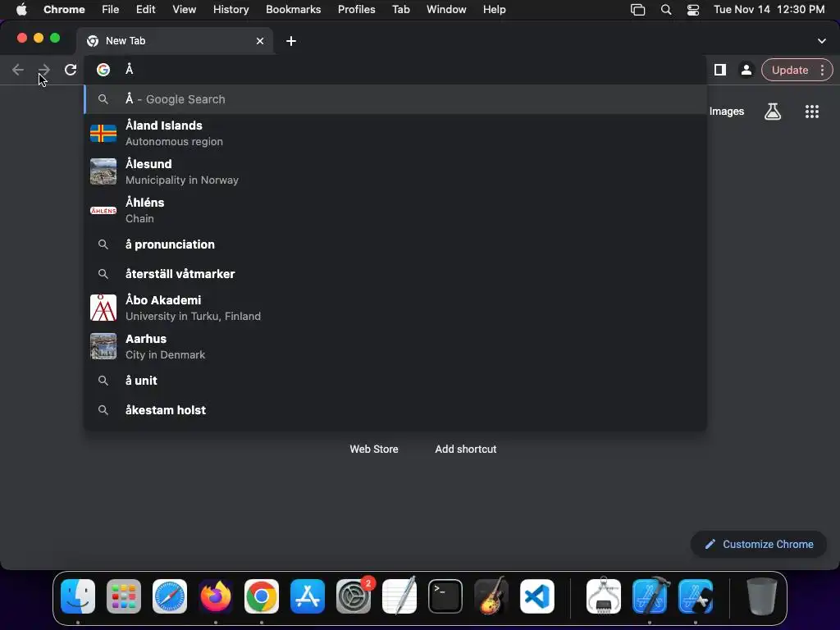This screenshot has height=630, width=840.
Task: Select the Åbo Akademi suggestion
Action: [x=395, y=308]
